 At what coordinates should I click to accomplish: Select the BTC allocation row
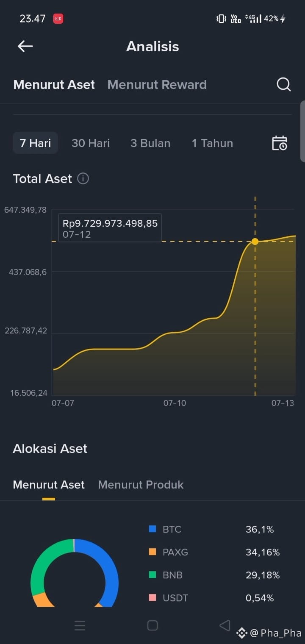tap(212, 529)
